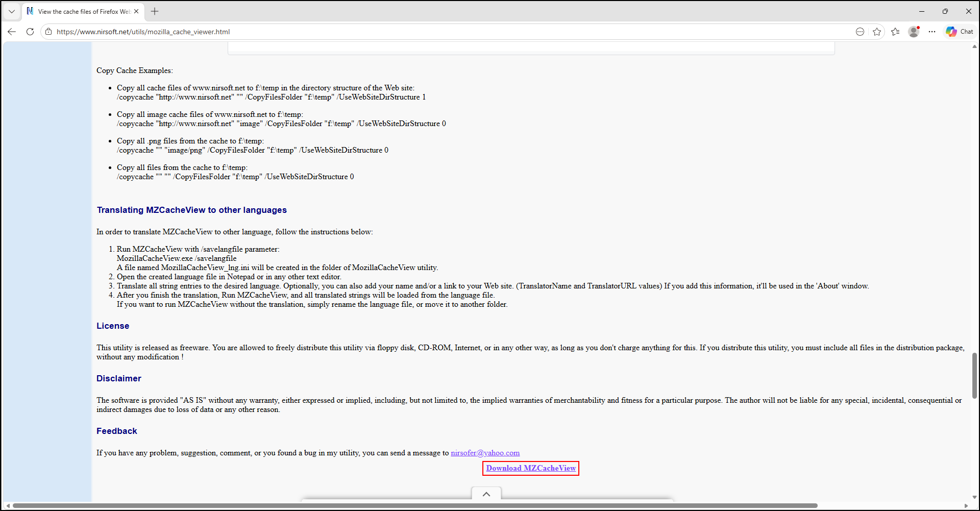Click the Feedback heading
Image resolution: width=980 pixels, height=511 pixels.
point(117,431)
